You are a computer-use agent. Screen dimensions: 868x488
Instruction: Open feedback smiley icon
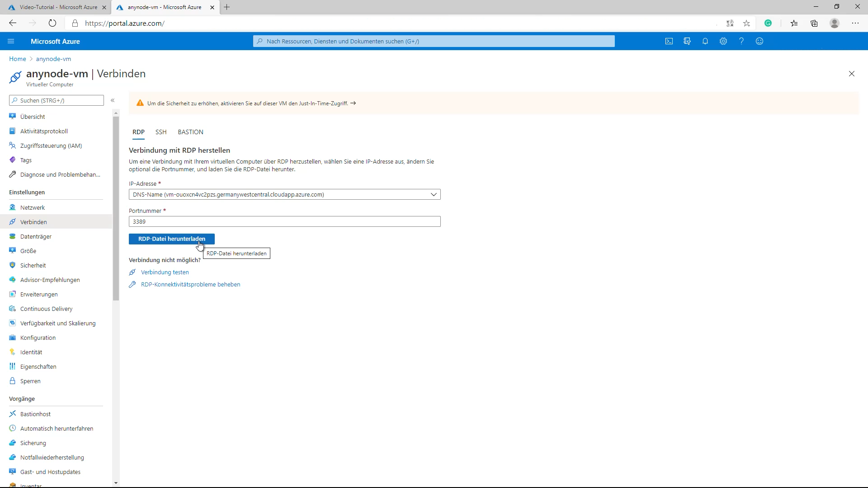(759, 41)
